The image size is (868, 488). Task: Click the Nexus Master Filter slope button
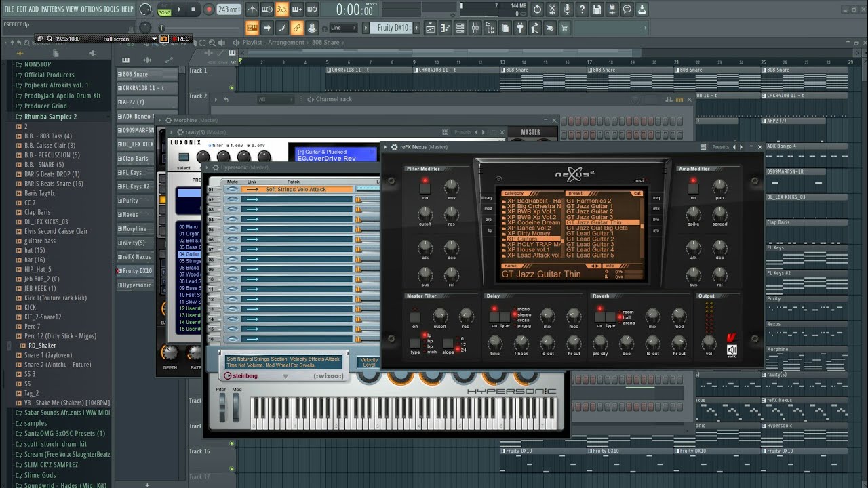pyautogui.click(x=448, y=344)
